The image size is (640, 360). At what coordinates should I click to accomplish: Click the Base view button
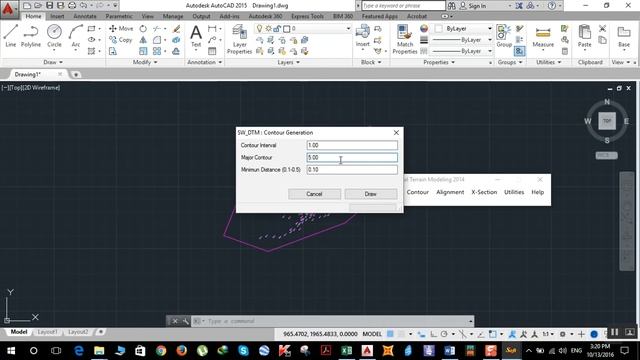coord(624,37)
